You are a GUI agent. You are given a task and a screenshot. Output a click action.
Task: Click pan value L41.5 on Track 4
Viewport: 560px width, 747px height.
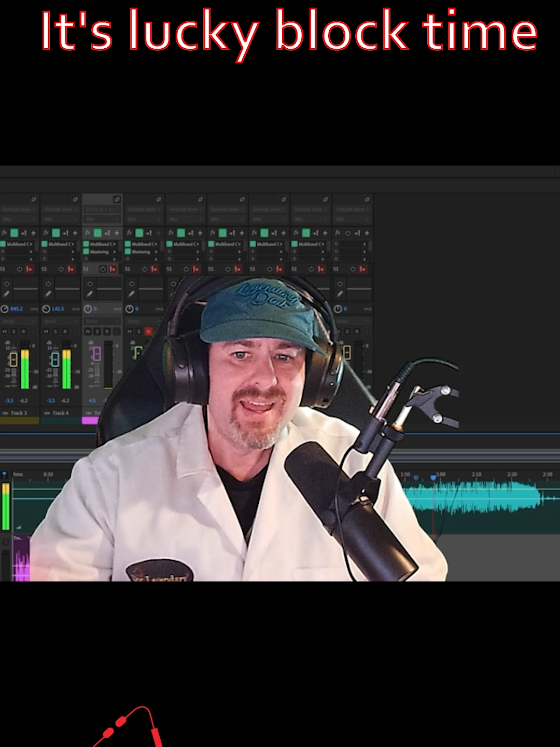58,309
